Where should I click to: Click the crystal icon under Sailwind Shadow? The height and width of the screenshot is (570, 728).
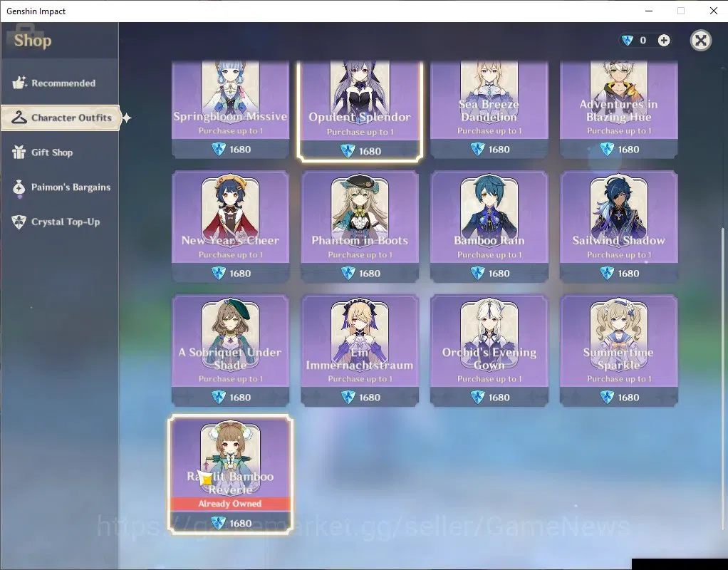[x=608, y=273]
